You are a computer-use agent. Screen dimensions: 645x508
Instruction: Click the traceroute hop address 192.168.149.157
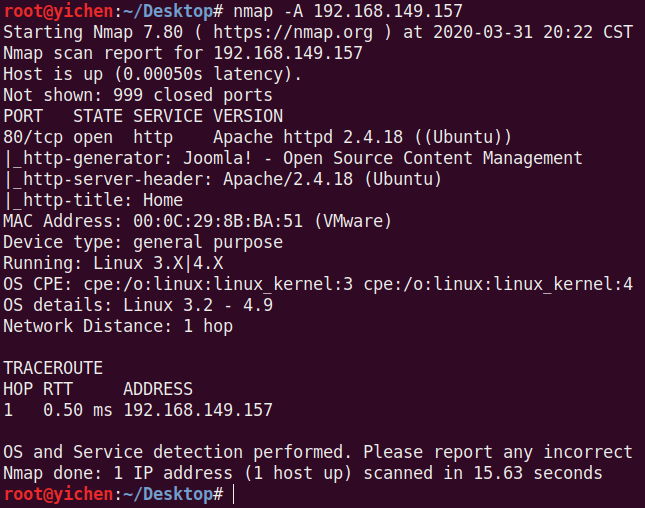click(x=198, y=410)
